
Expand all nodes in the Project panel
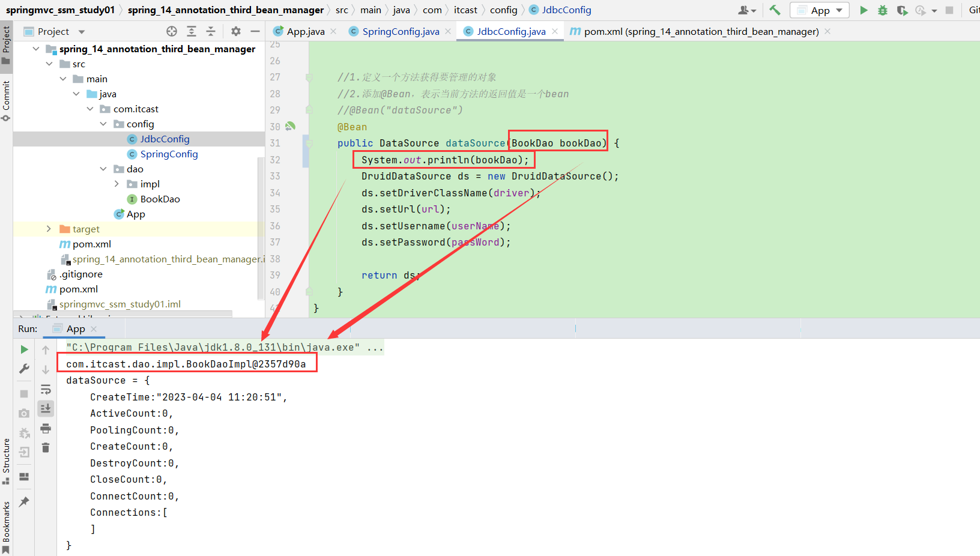pyautogui.click(x=192, y=31)
